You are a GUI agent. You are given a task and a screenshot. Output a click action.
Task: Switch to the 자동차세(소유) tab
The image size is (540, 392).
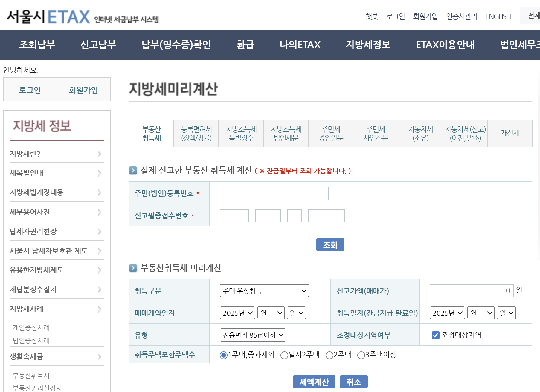click(x=420, y=134)
